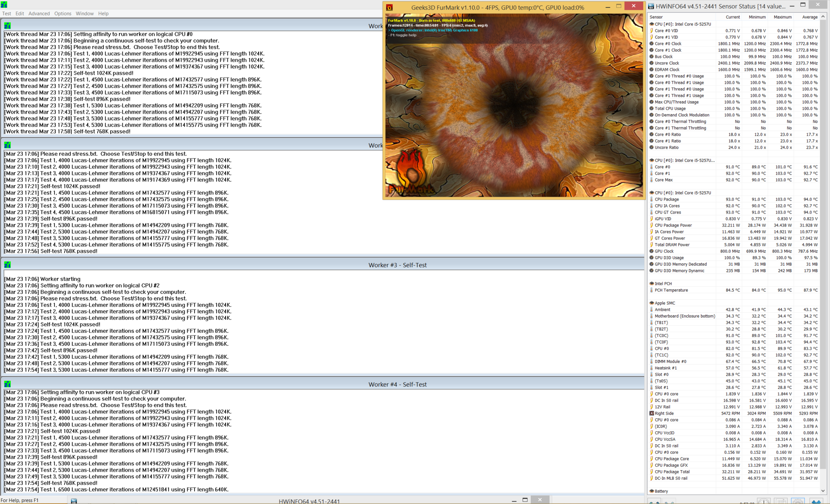Screen dimensions: 830x504
Task: Click the icon beside Total CPU Usage
Action: (651, 108)
